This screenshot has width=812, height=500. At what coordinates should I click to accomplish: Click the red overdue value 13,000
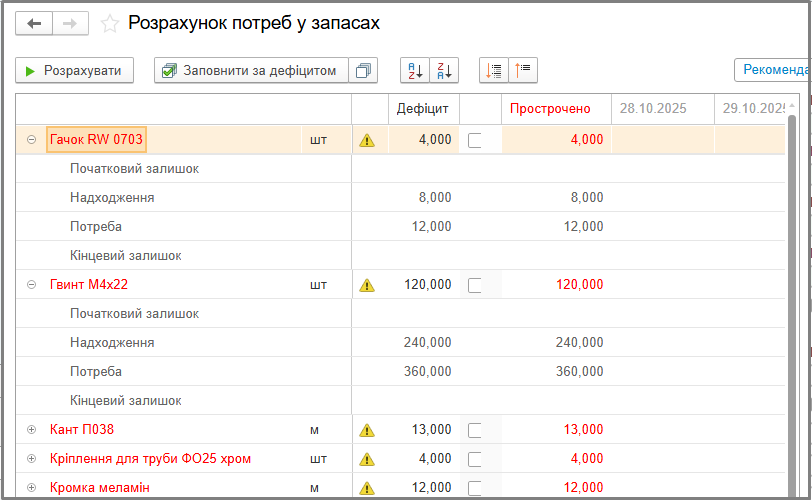pyautogui.click(x=583, y=430)
